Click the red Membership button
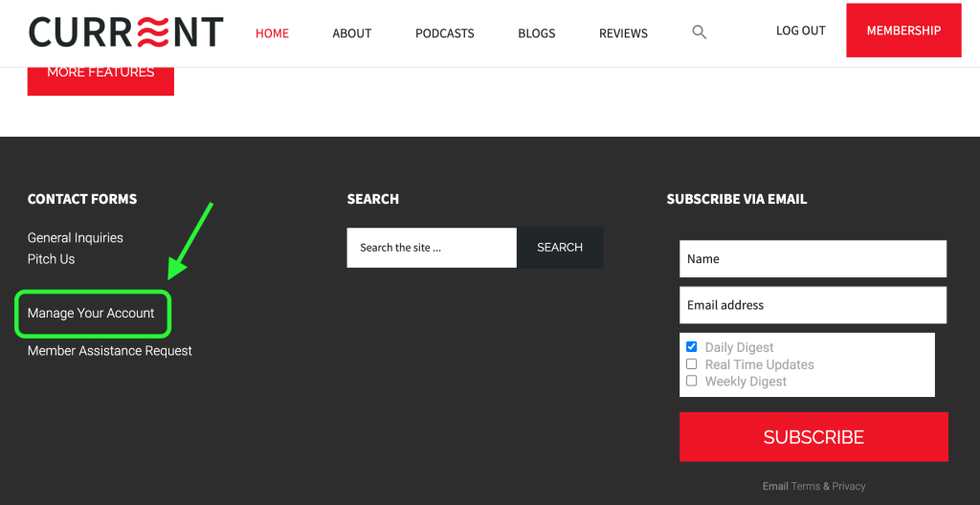This screenshot has height=505, width=980. 903,30
